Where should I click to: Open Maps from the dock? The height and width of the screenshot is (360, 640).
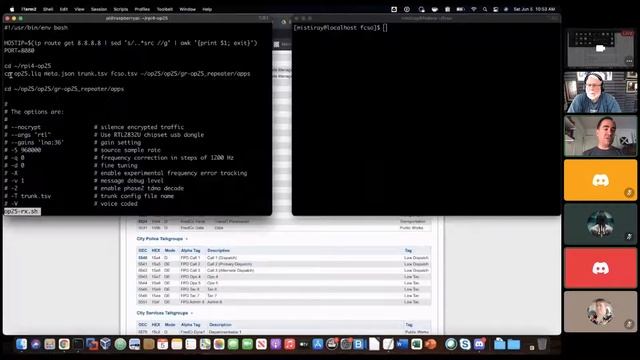pos(205,344)
